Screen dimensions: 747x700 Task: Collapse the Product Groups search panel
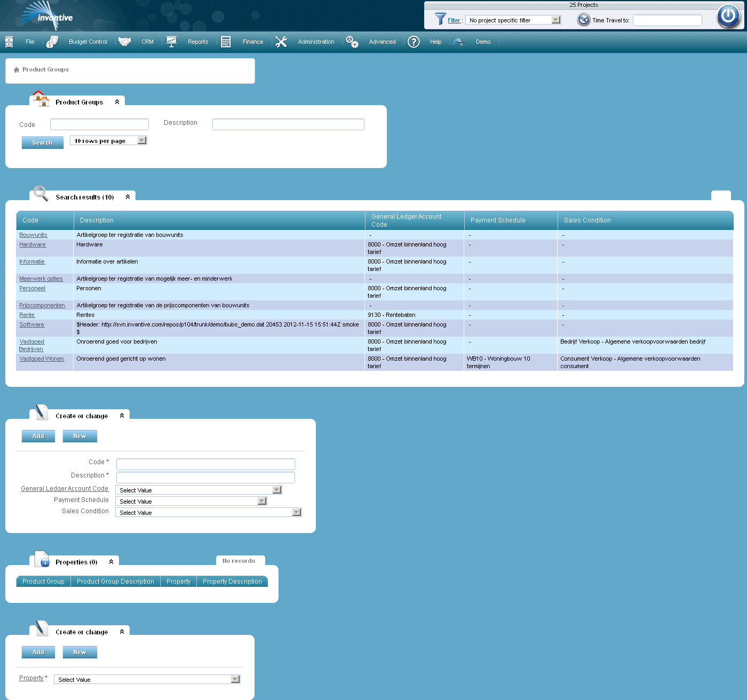tap(117, 102)
